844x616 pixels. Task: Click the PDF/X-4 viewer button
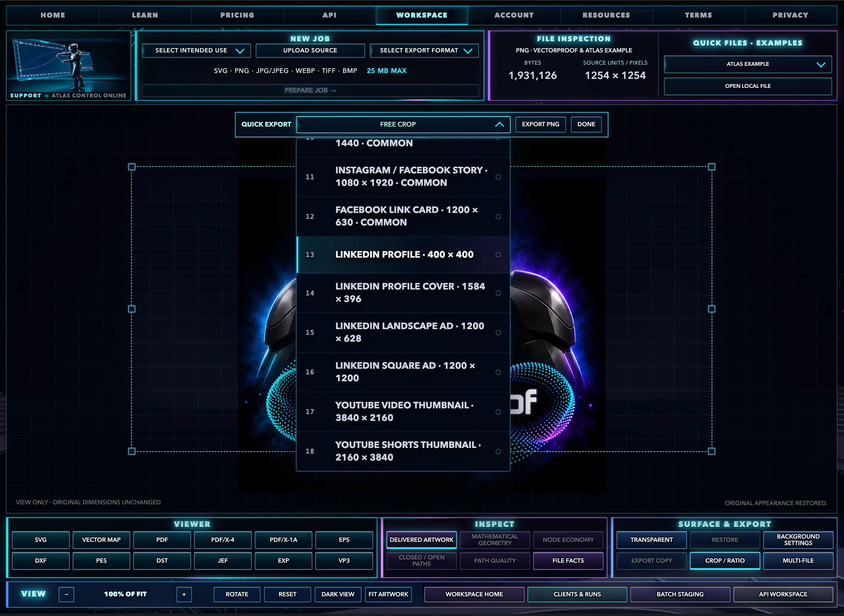click(223, 540)
